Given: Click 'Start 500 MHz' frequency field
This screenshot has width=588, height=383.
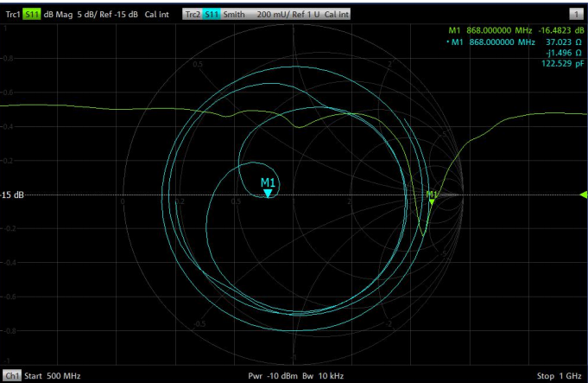Looking at the screenshot, I should [53, 376].
